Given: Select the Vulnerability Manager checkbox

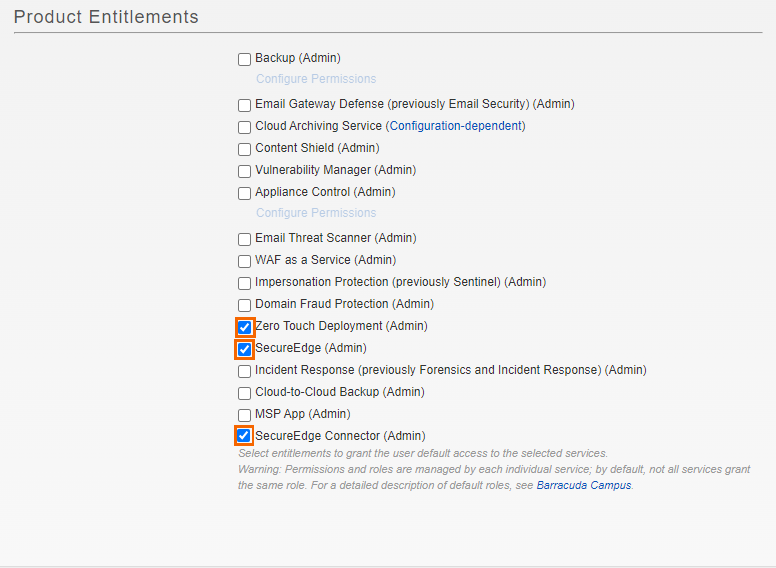Looking at the screenshot, I should point(244,171).
